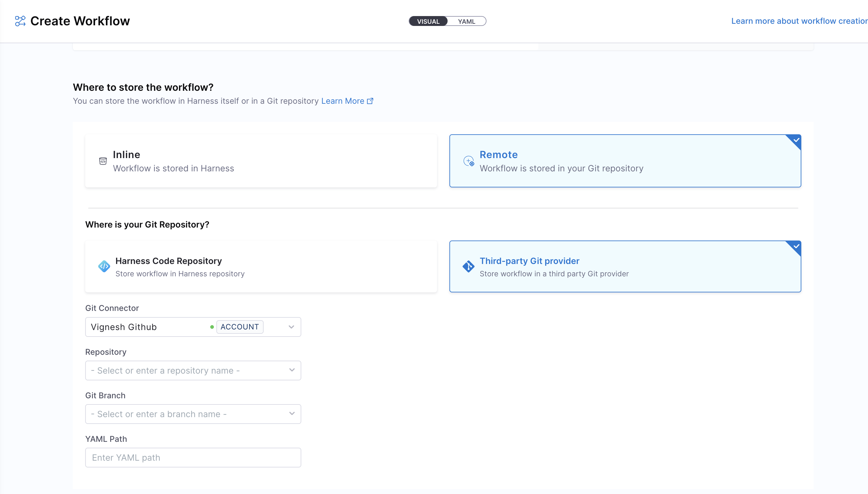The image size is (868, 494).
Task: Choose the Third-party Git provider card
Action: click(625, 266)
